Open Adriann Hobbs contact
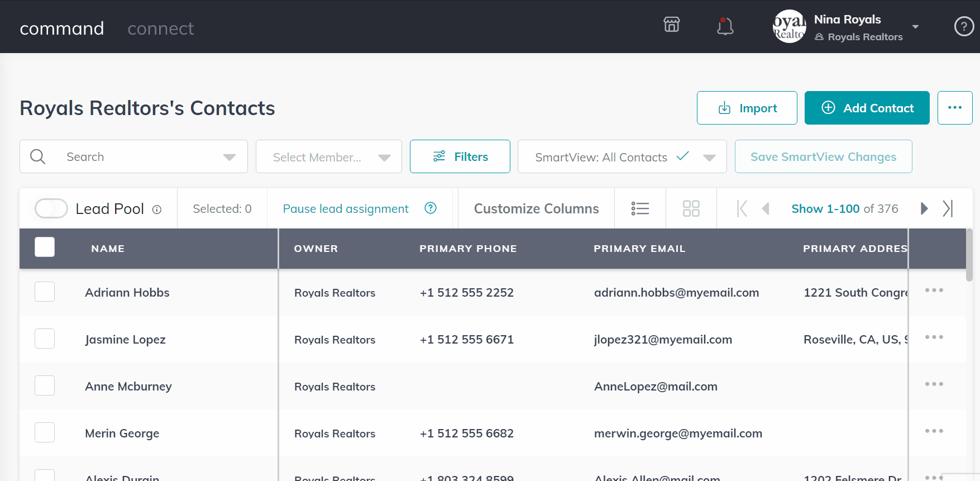This screenshot has height=481, width=980. tap(127, 292)
